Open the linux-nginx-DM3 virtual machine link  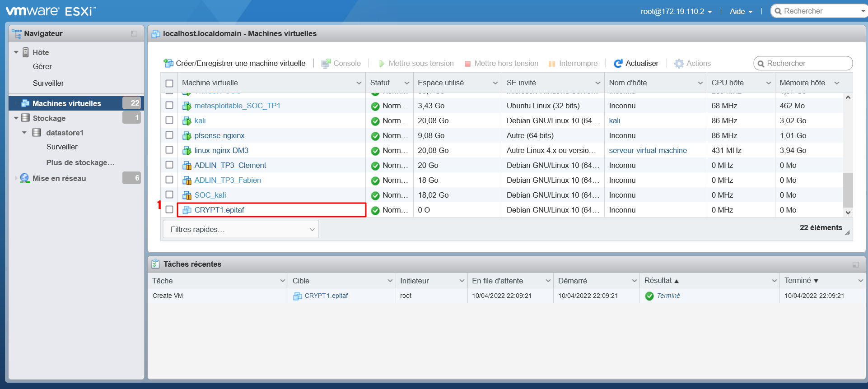click(221, 150)
